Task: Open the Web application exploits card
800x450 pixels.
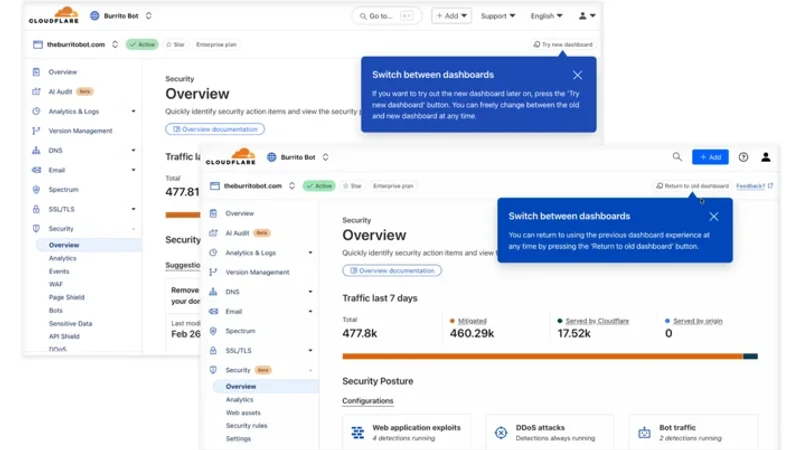Action: [407, 433]
